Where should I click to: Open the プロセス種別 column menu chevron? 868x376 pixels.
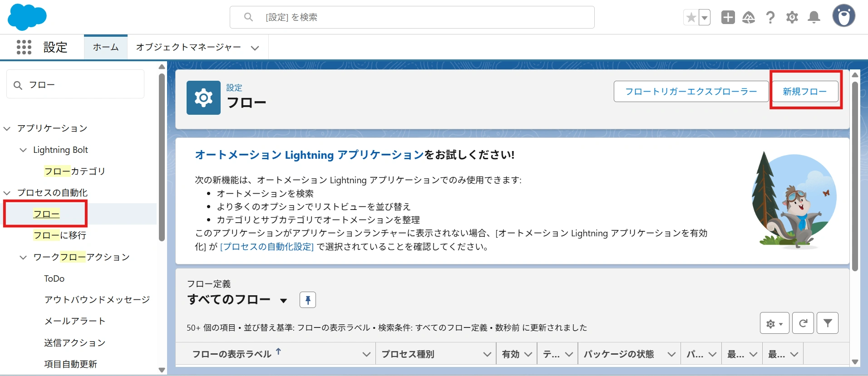coord(487,355)
